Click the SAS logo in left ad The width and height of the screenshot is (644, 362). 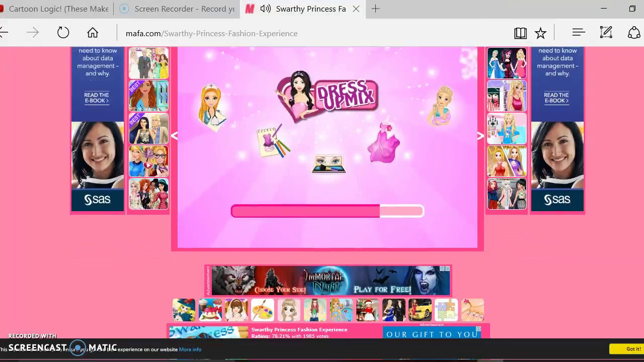coord(97,200)
